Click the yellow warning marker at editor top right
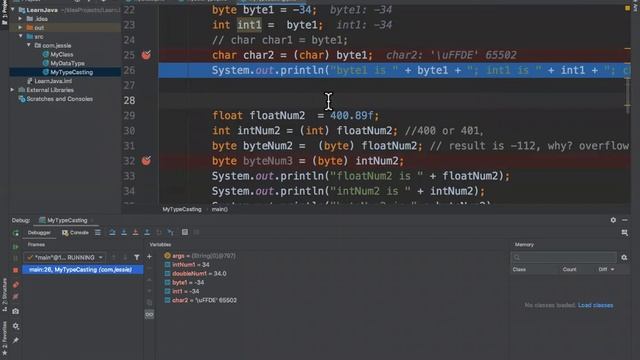This screenshot has height=360, width=640. tap(627, 7)
